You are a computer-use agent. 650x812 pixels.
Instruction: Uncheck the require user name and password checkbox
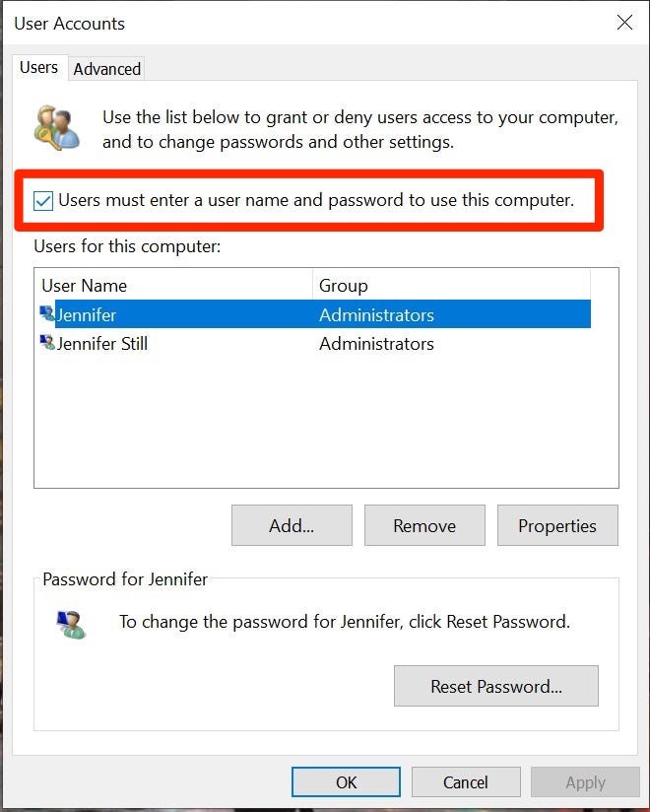43,201
